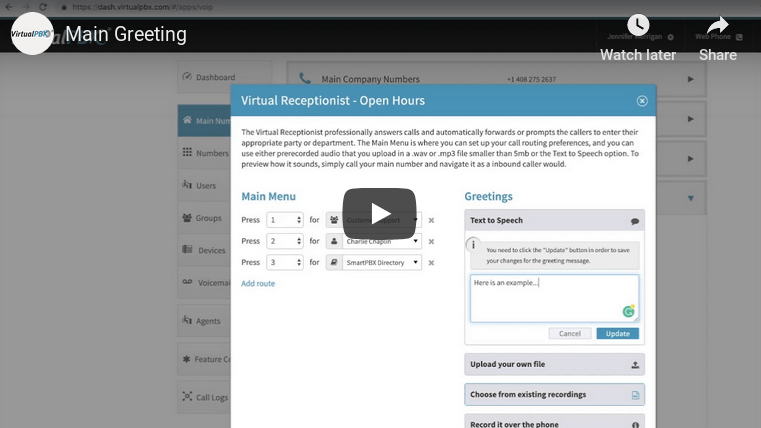Screen dimensions: 761x428
Task: Click the Watch later clock icon
Action: (638, 25)
